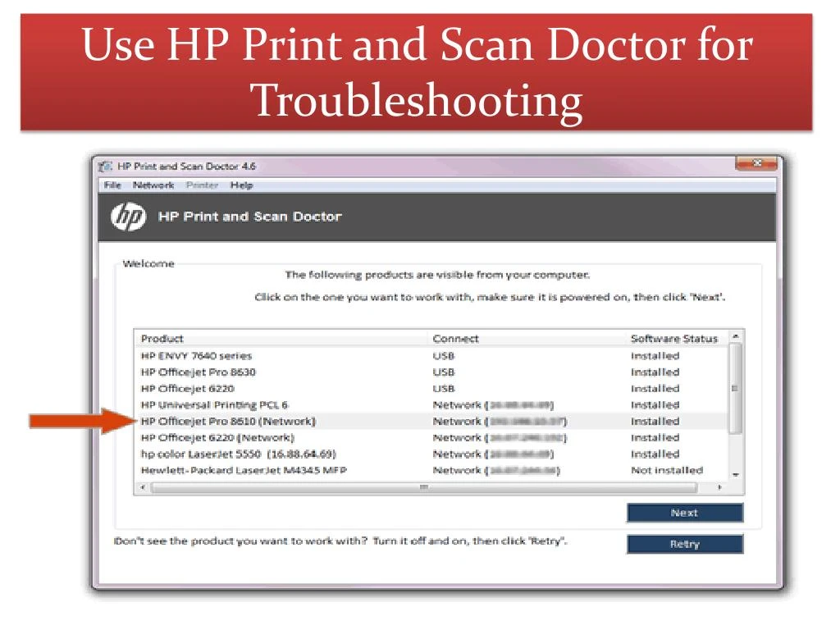
Task: Click the list scroll up arrow
Action: (736, 336)
